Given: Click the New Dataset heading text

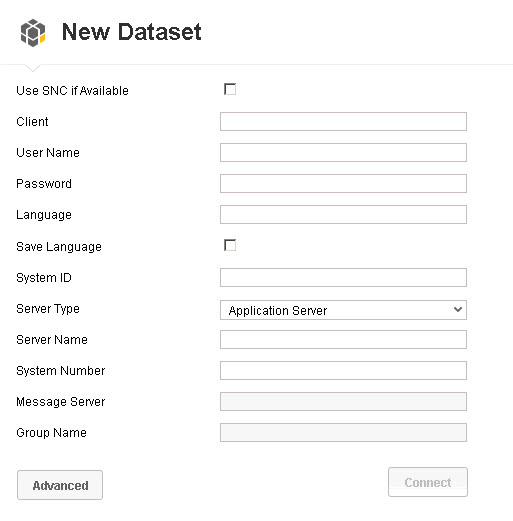Looking at the screenshot, I should pyautogui.click(x=132, y=32).
